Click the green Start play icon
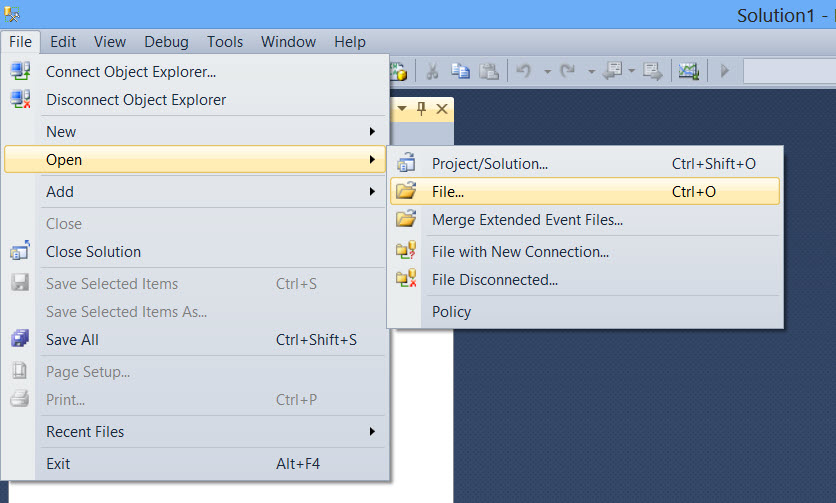Screen dimensions: 836x503 pyautogui.click(x=725, y=71)
